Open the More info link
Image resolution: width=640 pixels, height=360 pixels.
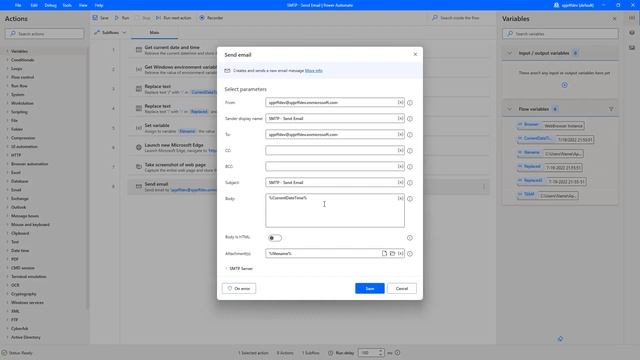tap(313, 71)
